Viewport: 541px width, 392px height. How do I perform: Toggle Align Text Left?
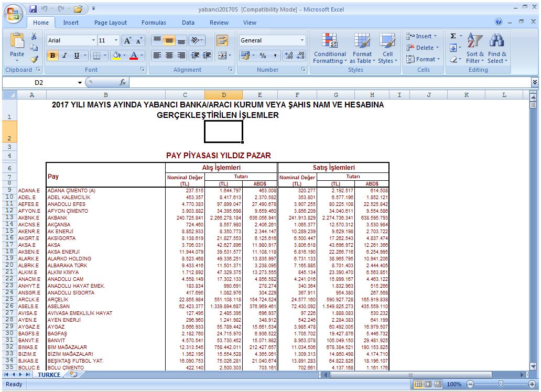click(157, 55)
